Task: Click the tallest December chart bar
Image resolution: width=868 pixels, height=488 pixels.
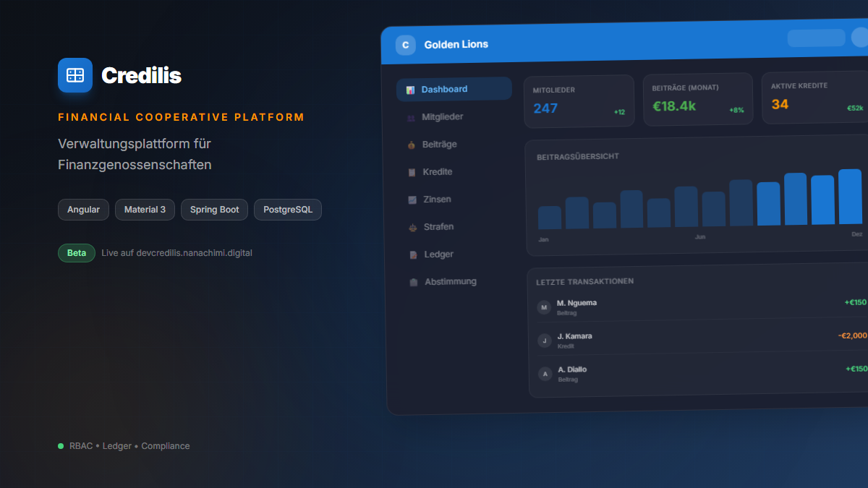Action: [850, 195]
